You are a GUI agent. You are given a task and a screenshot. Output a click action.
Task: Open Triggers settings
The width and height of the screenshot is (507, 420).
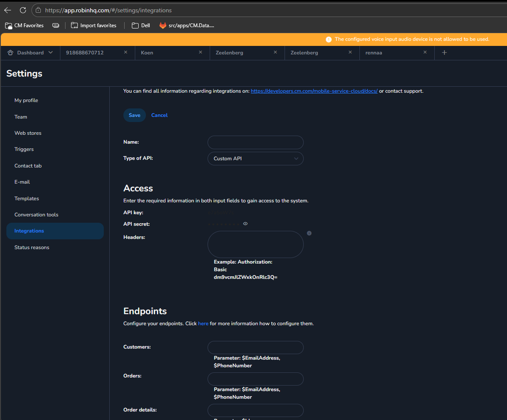24,149
